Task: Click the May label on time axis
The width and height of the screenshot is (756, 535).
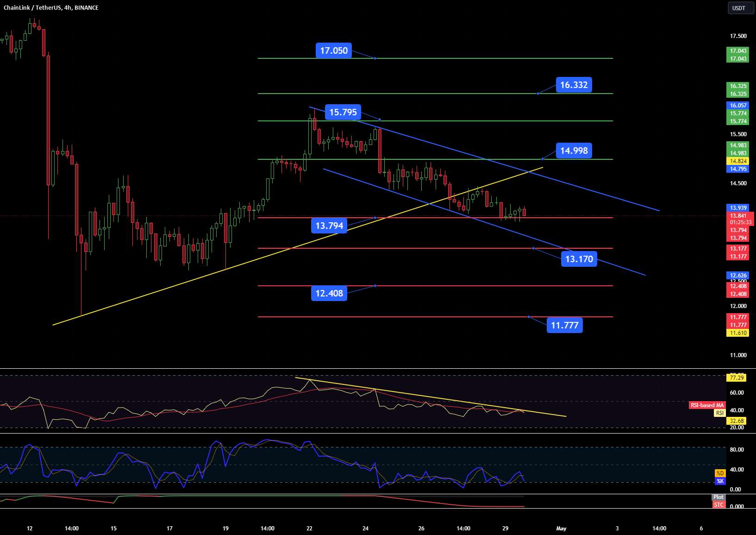Action: coord(561,529)
